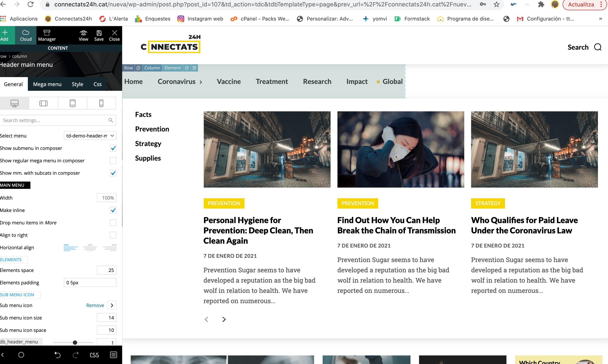This screenshot has height=364, width=608.
Task: Choose left horizontal align icon
Action: pyautogui.click(x=71, y=248)
